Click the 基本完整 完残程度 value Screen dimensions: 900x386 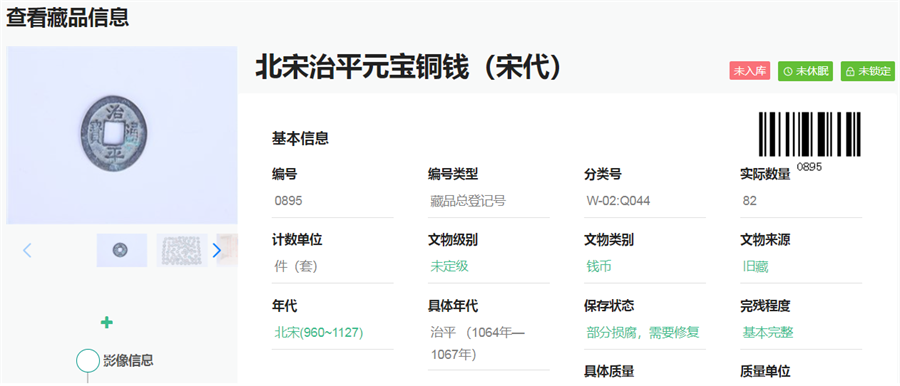pyautogui.click(x=767, y=333)
